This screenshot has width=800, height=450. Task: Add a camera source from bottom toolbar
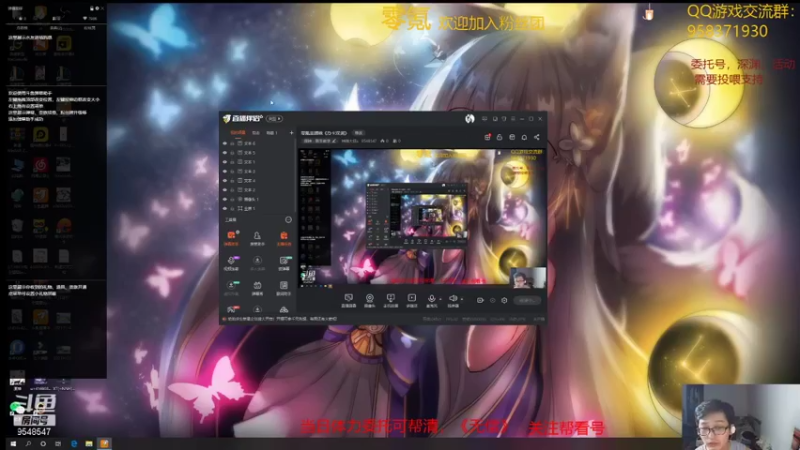(x=369, y=300)
